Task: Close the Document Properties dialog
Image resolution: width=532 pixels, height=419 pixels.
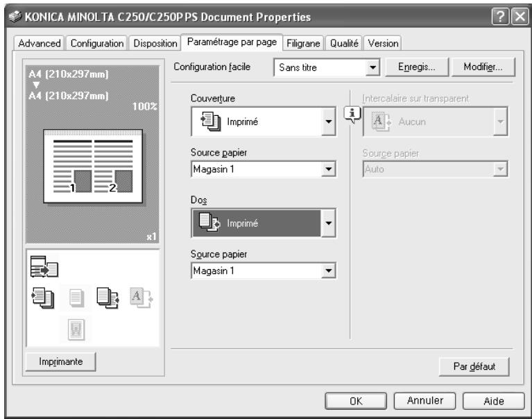Action: point(520,16)
